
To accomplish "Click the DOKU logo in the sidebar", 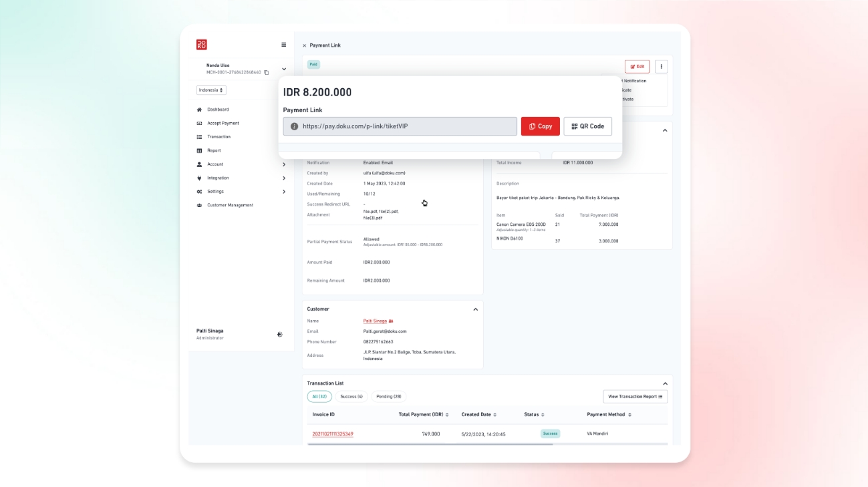I will click(x=201, y=45).
